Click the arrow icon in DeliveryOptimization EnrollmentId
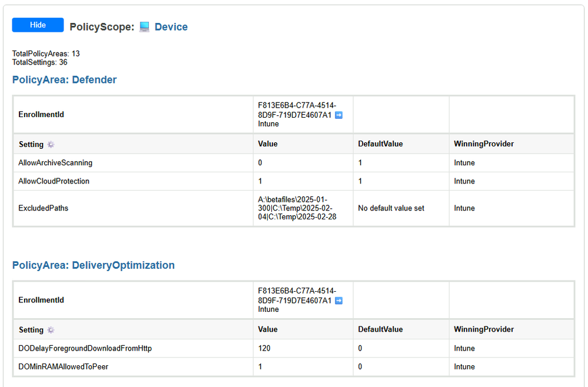This screenshot has width=588, height=387. click(x=338, y=301)
